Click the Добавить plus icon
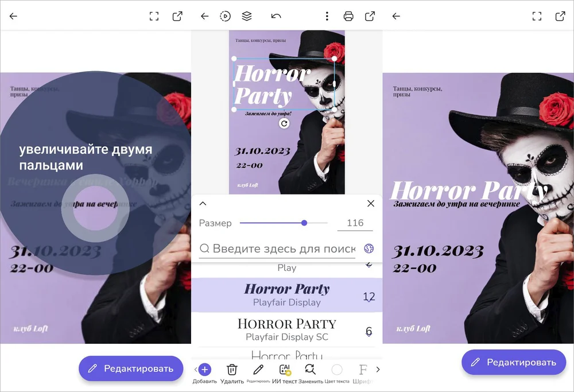Image resolution: width=574 pixels, height=392 pixels. tap(204, 370)
